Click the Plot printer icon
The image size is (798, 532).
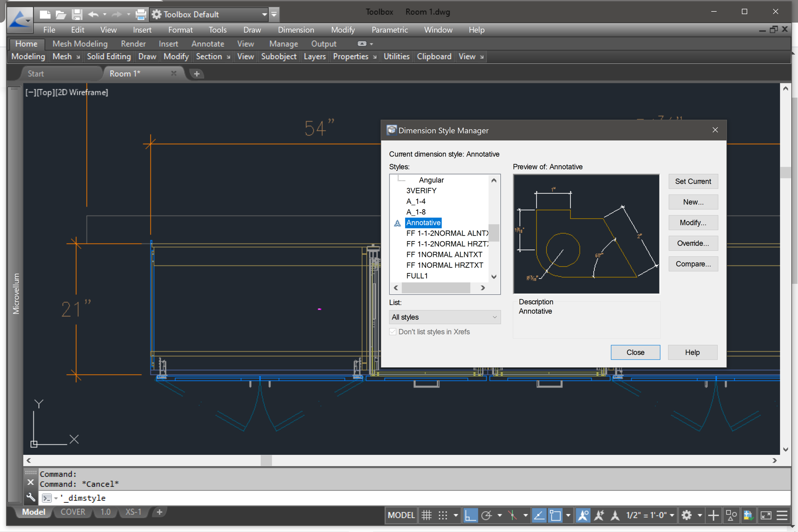click(140, 14)
